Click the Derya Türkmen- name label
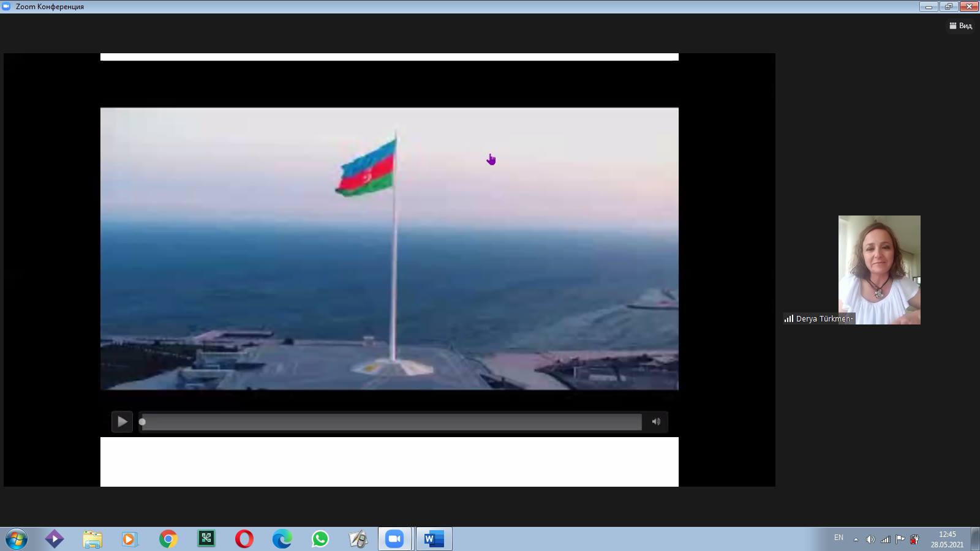 (824, 318)
